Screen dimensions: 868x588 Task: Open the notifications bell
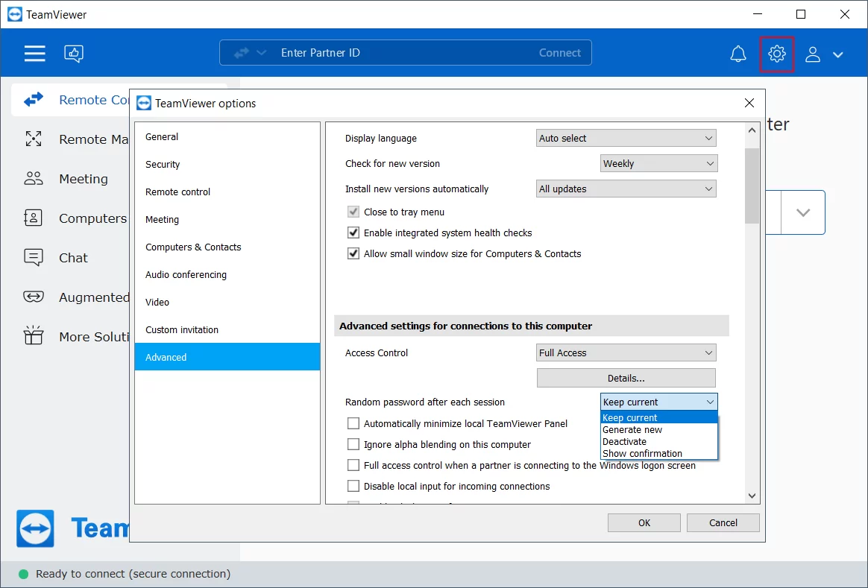click(x=738, y=54)
